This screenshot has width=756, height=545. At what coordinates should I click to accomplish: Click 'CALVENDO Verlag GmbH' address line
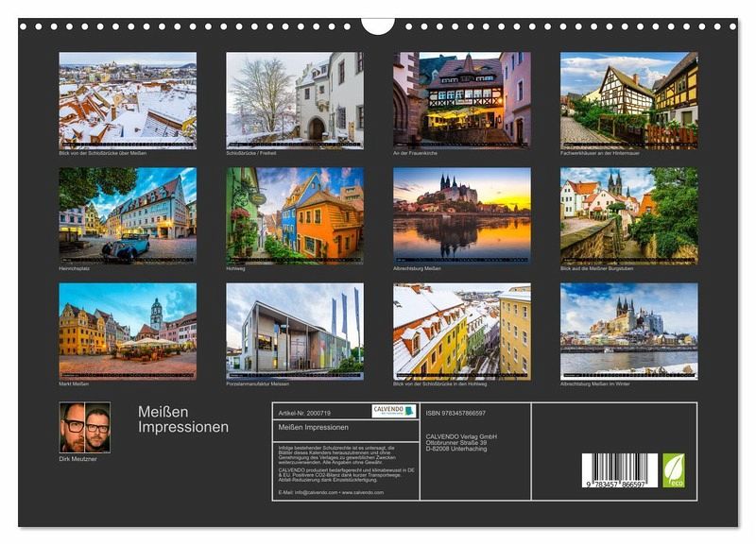tap(461, 436)
